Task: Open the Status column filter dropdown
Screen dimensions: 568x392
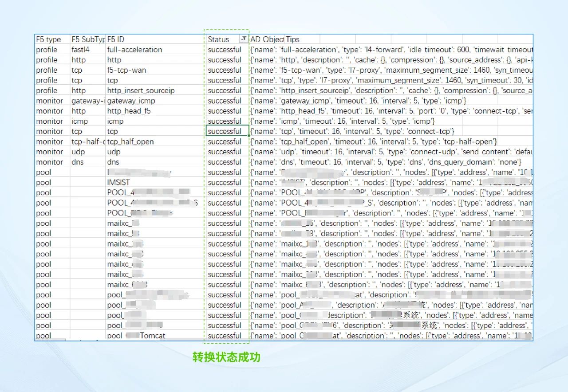Action: (244, 39)
